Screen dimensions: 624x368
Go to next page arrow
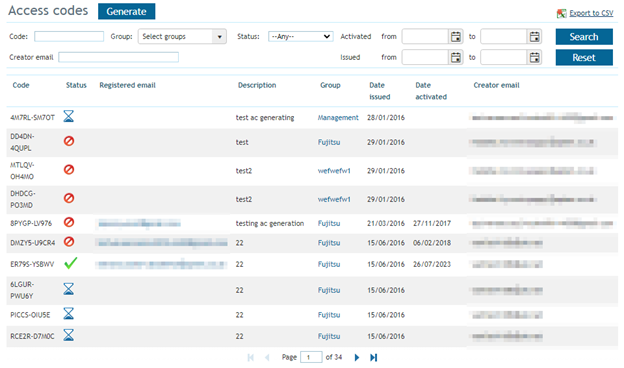click(x=357, y=357)
